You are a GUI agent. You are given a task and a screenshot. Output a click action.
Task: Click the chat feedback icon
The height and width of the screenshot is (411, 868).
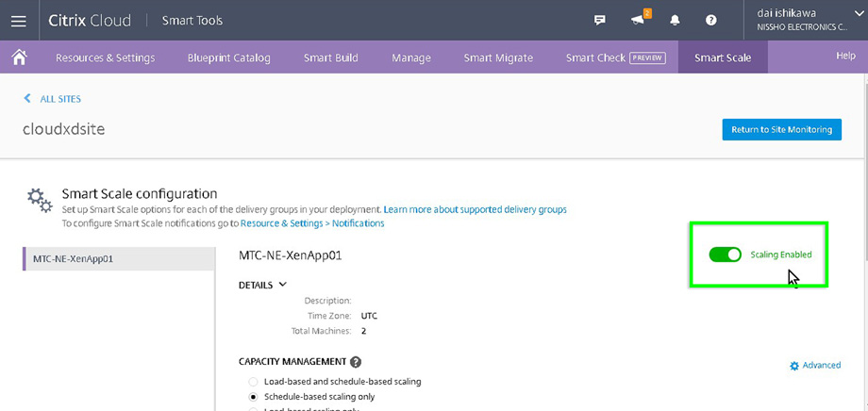(x=599, y=21)
